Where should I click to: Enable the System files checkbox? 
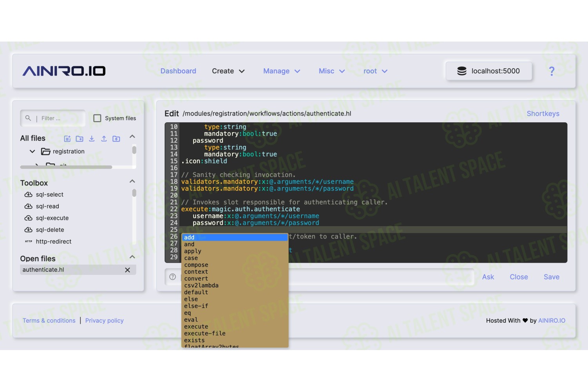click(97, 118)
